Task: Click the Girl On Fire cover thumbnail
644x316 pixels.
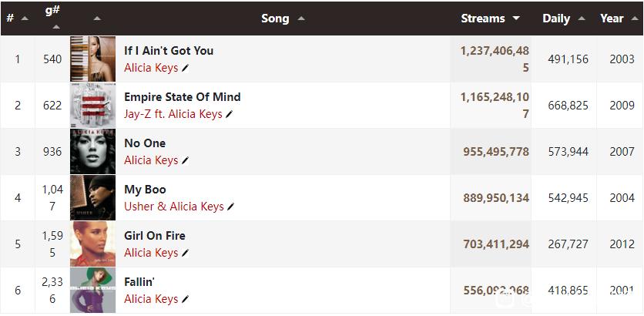Action: (92, 244)
